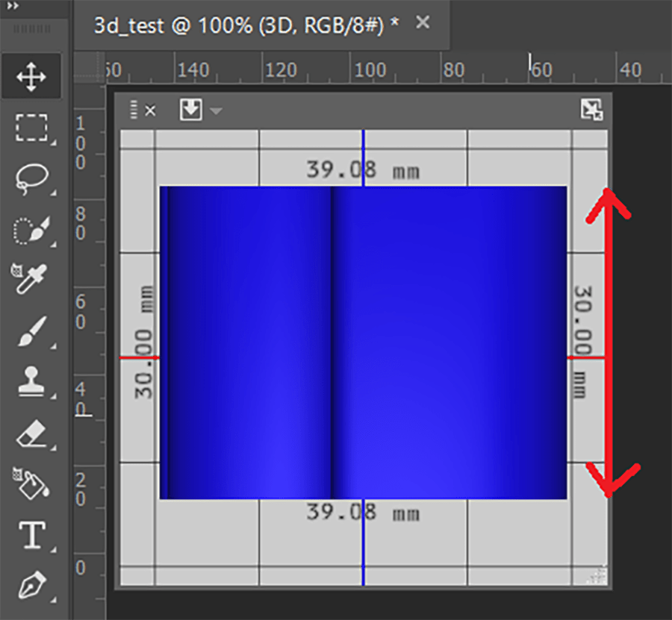Select the Pen tool

31,585
